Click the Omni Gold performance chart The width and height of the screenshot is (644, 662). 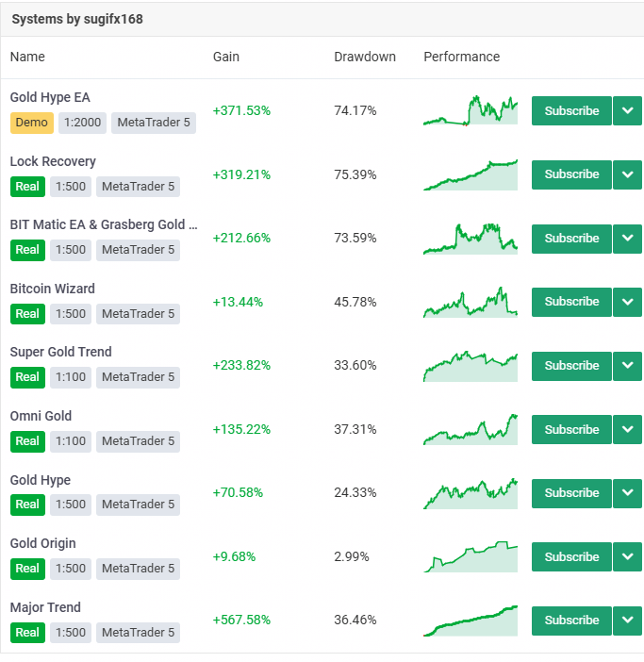(471, 429)
